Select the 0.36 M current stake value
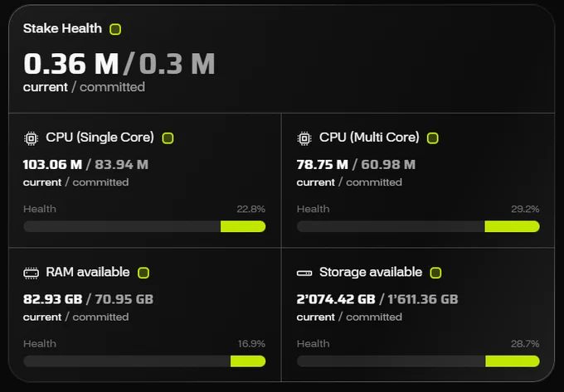 coord(70,64)
